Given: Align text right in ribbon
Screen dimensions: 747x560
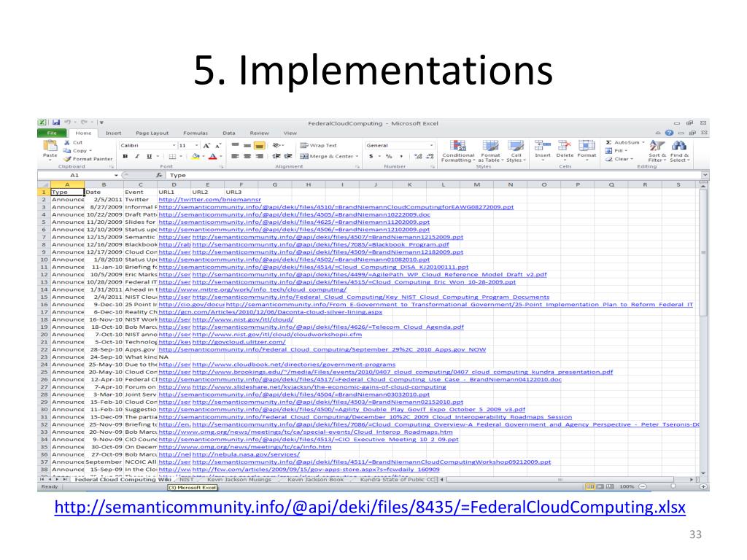Looking at the screenshot, I should click(x=259, y=156).
